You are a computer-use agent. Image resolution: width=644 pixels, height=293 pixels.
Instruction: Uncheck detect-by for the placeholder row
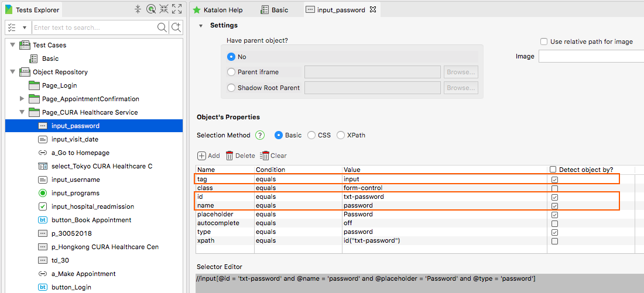click(x=555, y=215)
